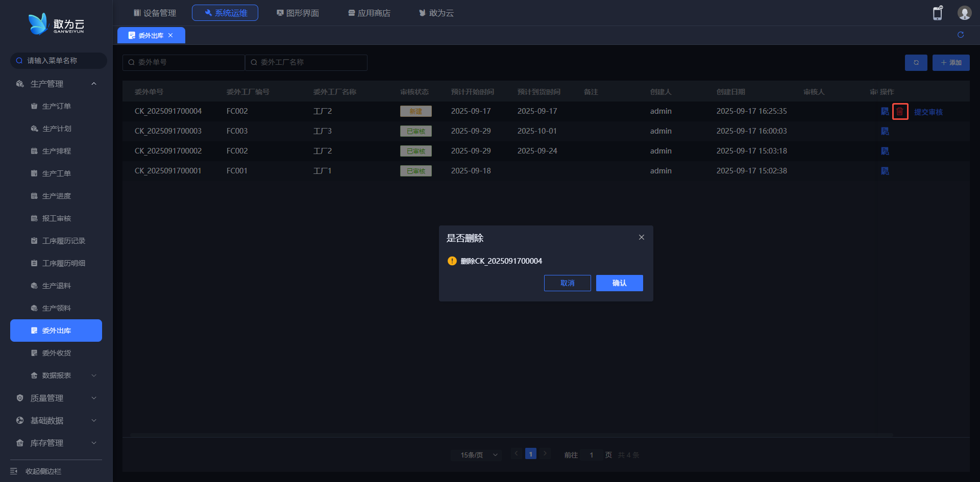Open the user avatar menu
980x482 pixels.
pyautogui.click(x=964, y=13)
